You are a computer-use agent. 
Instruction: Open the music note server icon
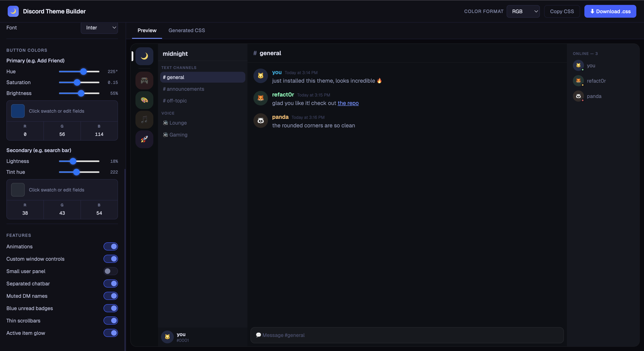click(144, 119)
